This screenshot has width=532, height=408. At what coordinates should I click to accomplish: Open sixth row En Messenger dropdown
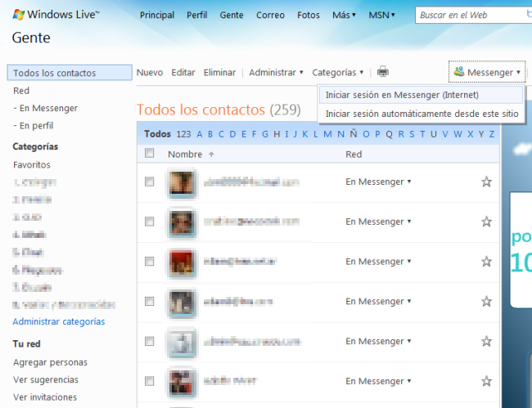tap(378, 381)
